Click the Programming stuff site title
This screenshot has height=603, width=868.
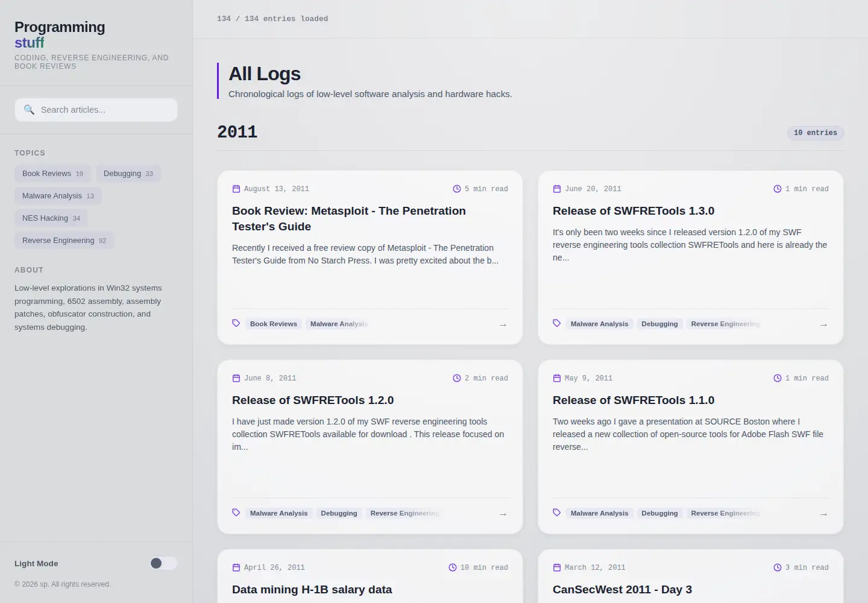pyautogui.click(x=60, y=35)
